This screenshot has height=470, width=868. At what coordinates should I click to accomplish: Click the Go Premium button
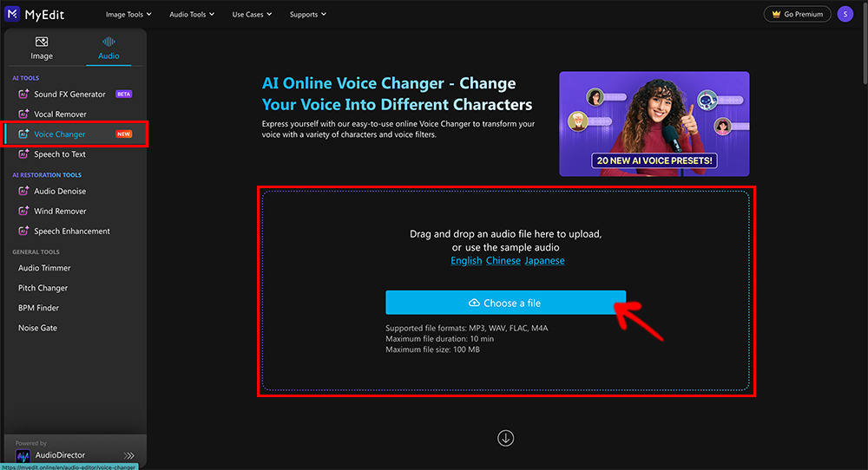click(x=797, y=14)
